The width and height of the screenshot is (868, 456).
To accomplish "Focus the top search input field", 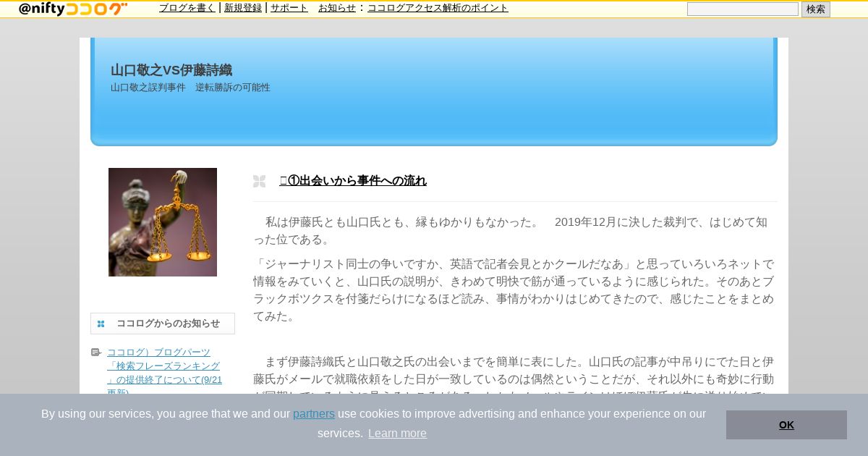I will [743, 9].
